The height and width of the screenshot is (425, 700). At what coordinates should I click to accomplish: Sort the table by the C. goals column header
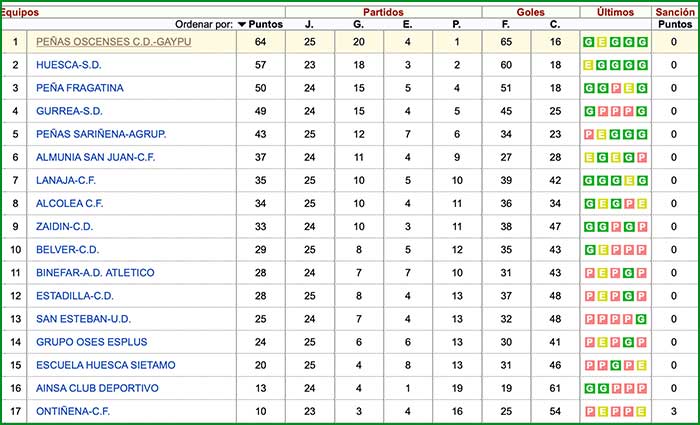[555, 24]
